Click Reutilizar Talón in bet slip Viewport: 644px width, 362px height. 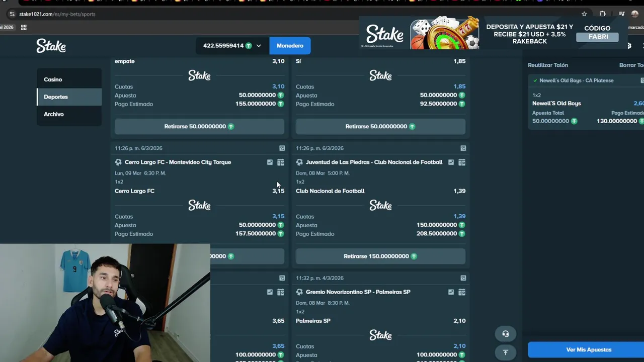tap(548, 65)
